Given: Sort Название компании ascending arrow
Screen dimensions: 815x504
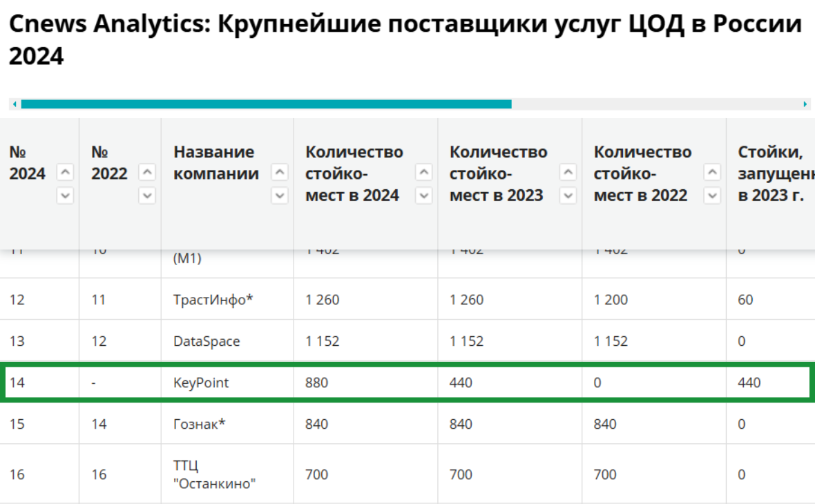Looking at the screenshot, I should pyautogui.click(x=280, y=172).
